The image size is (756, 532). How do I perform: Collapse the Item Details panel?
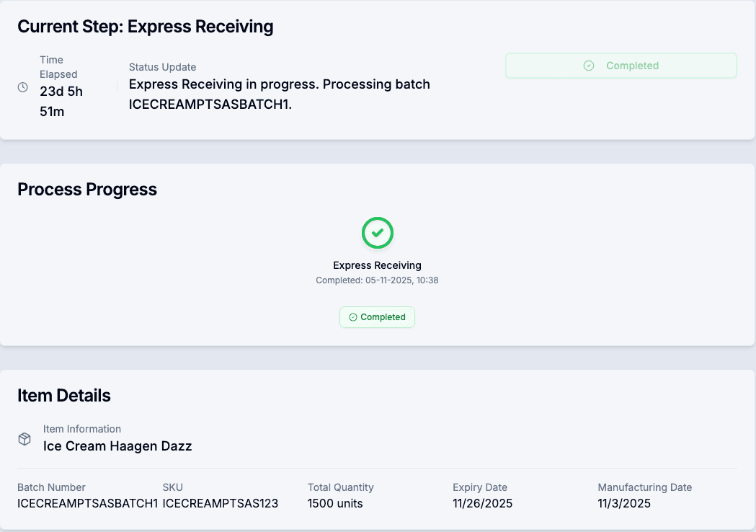[x=64, y=395]
